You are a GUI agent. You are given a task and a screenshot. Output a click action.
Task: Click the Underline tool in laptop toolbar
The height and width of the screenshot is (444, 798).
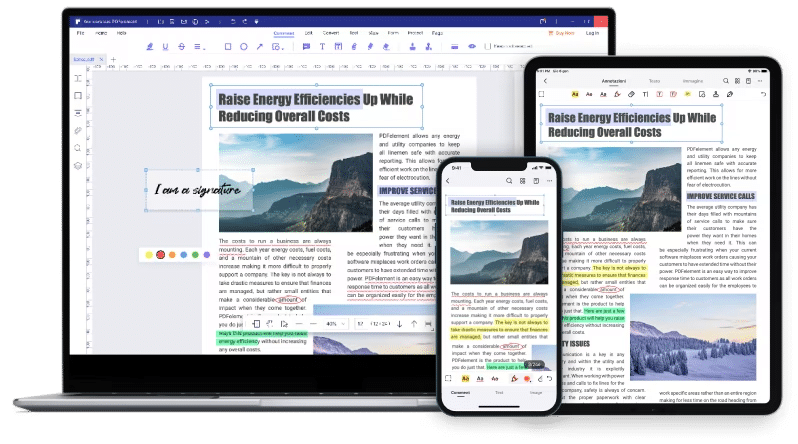pos(167,46)
